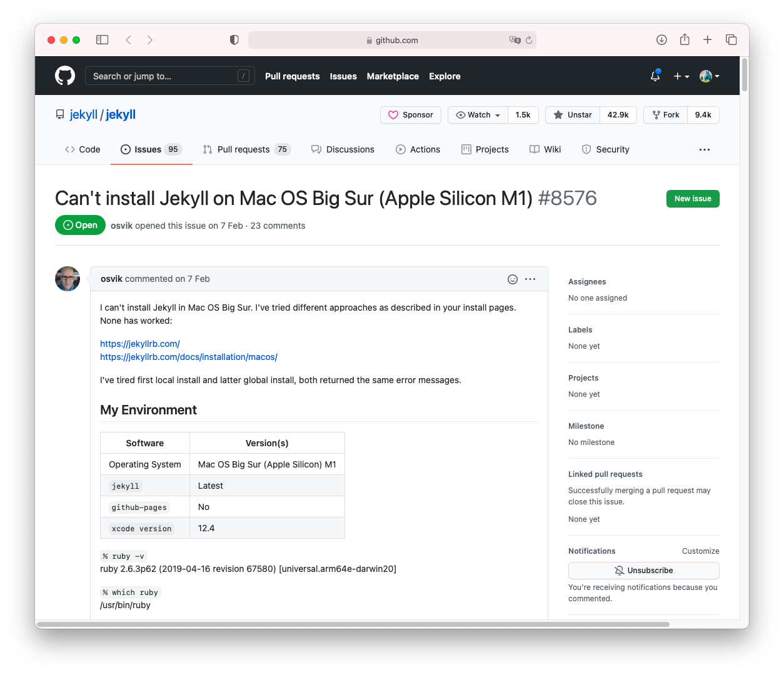Toggle the Safari sidebar
This screenshot has height=675, width=784.
pyautogui.click(x=103, y=40)
